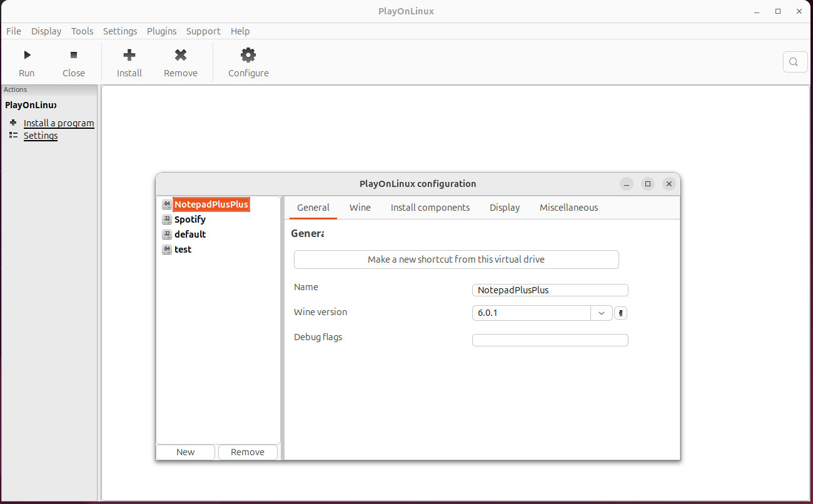Click the Name input field

[550, 290]
